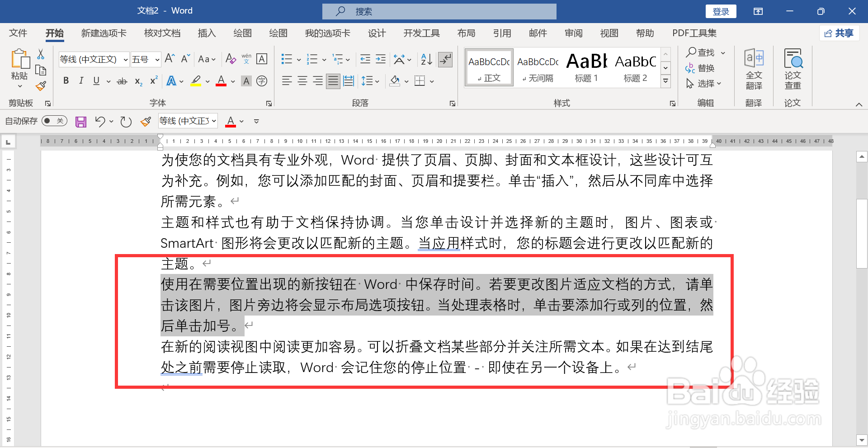Screen dimensions: 868x448
Task: Open the phonetic guide (wén) tool
Action: point(246,59)
